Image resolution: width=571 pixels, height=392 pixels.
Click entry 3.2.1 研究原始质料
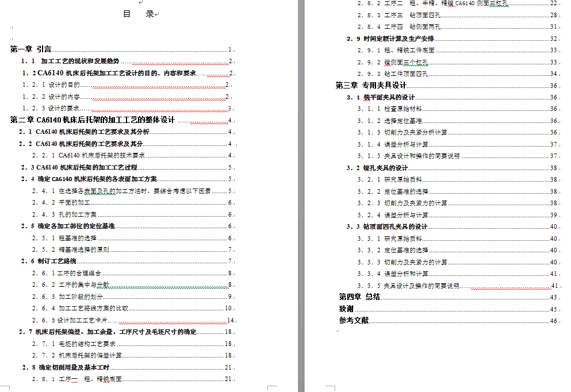pyautogui.click(x=458, y=179)
